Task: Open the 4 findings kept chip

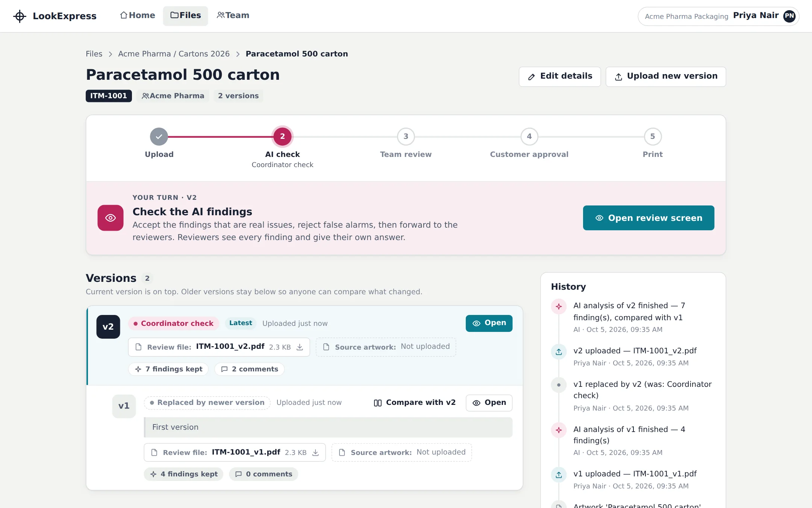Action: pos(184,474)
